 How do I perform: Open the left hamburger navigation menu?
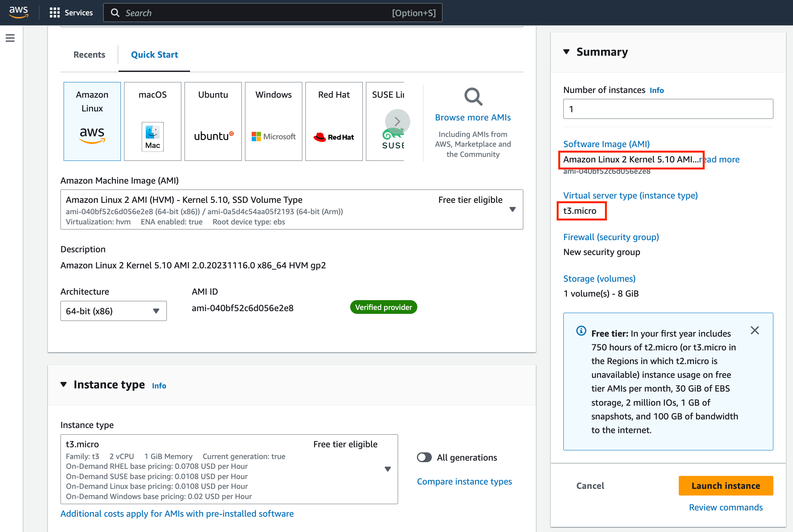tap(10, 38)
